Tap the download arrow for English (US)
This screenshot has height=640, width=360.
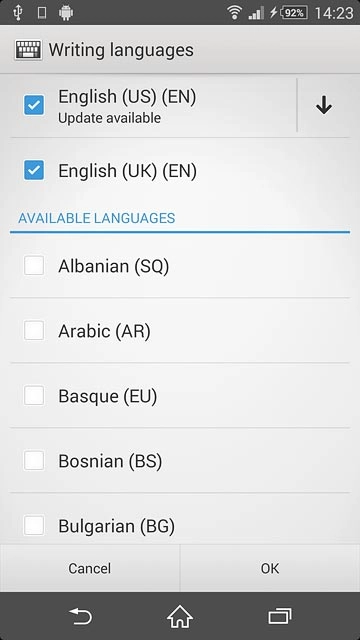pyautogui.click(x=324, y=106)
